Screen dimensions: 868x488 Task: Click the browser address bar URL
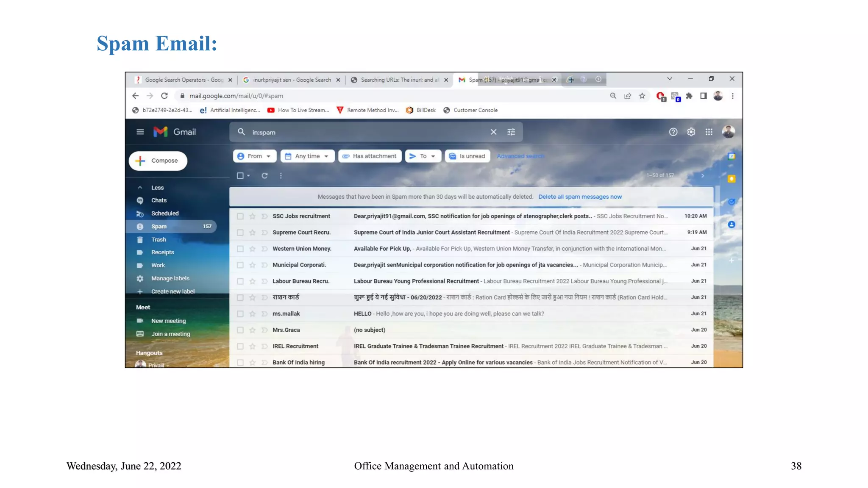[x=236, y=96]
